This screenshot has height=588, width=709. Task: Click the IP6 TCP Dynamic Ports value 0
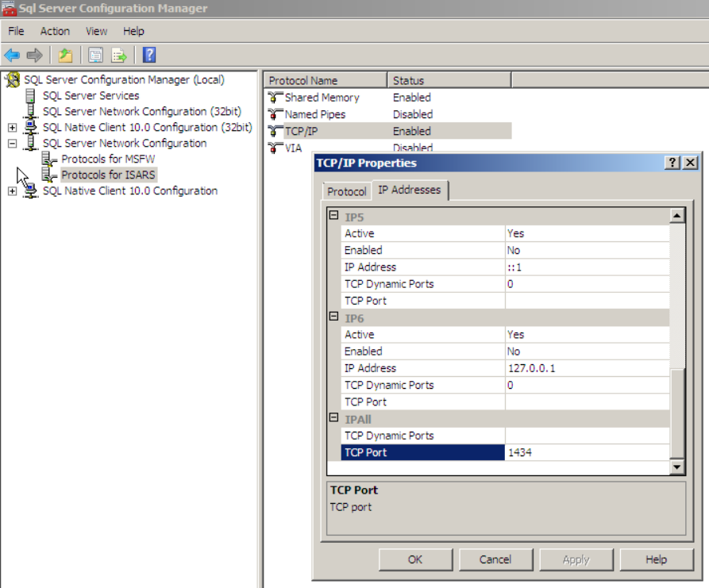[587, 385]
